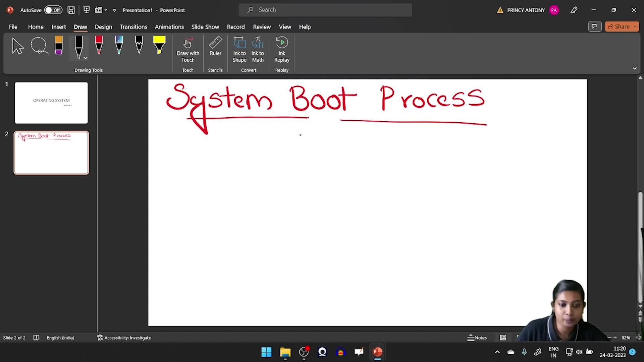Click Accessibility: Investigate status button
This screenshot has width=644, height=362.
tap(124, 338)
